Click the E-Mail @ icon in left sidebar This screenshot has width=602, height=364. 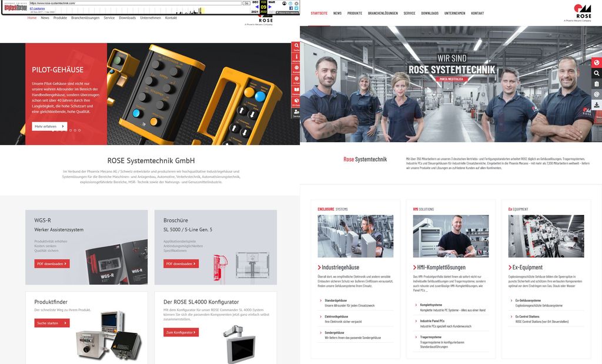(296, 79)
